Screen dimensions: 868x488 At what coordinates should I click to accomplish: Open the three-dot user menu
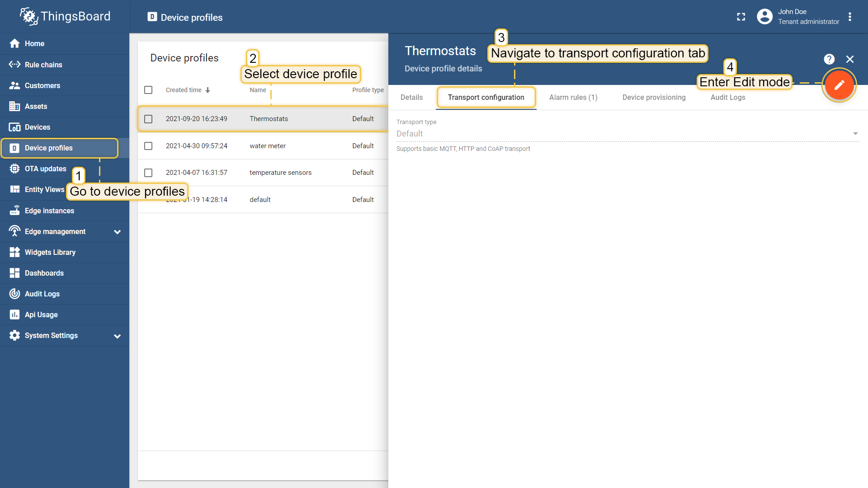click(x=850, y=17)
